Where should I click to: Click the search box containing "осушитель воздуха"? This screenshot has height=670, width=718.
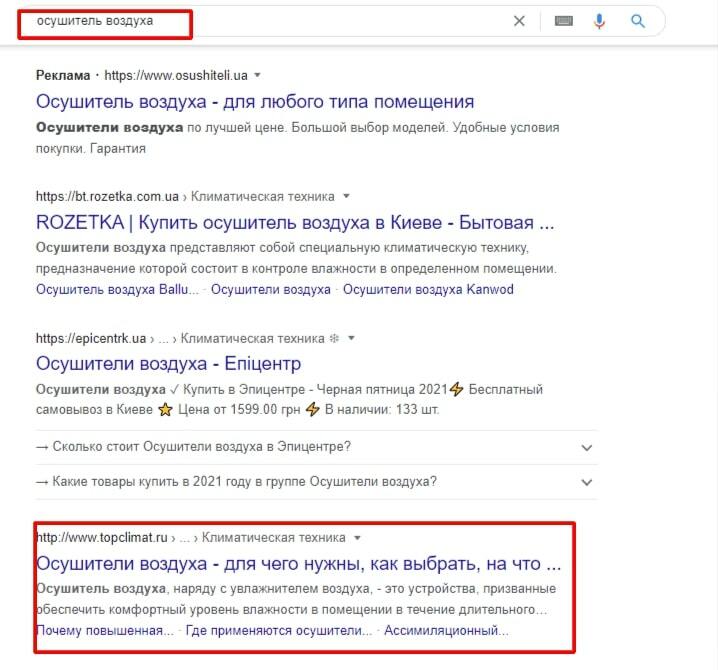341,21
